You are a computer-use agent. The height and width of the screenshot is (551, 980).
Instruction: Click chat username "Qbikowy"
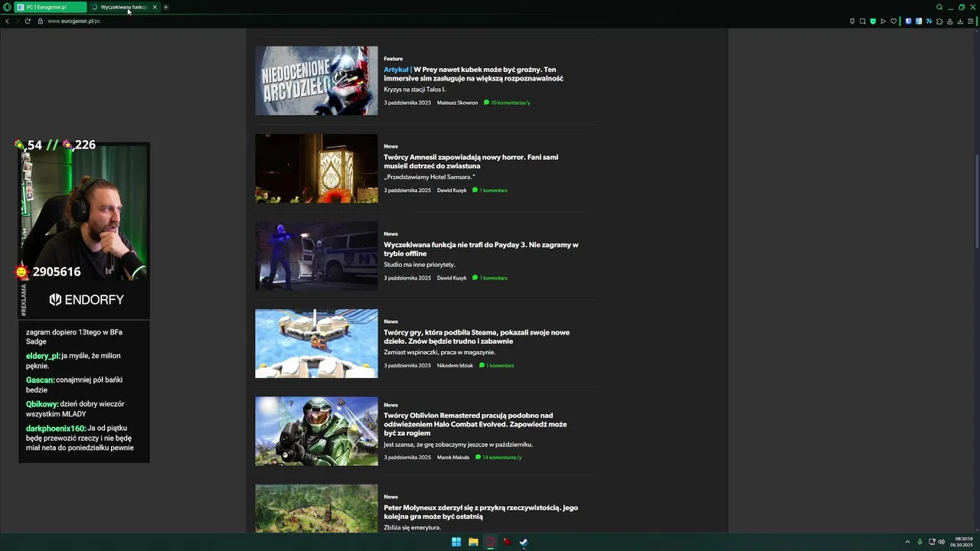pos(42,404)
